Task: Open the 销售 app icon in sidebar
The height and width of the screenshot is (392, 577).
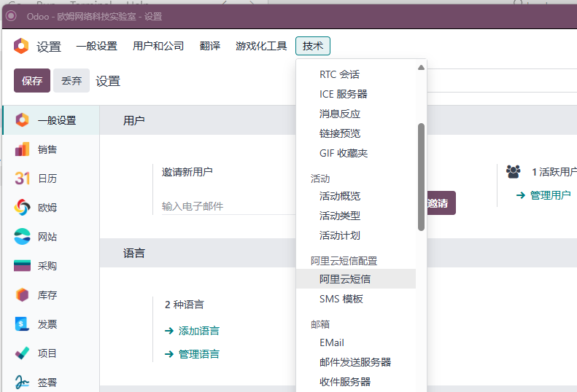Action: point(22,149)
